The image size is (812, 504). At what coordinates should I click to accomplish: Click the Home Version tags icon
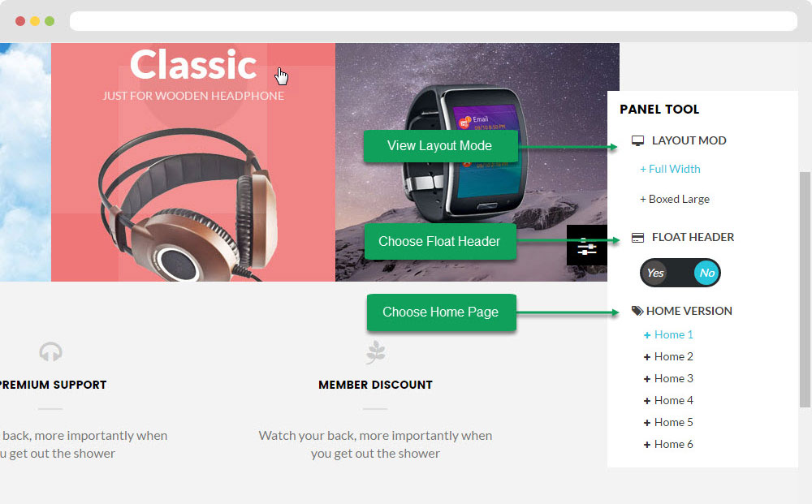point(637,311)
